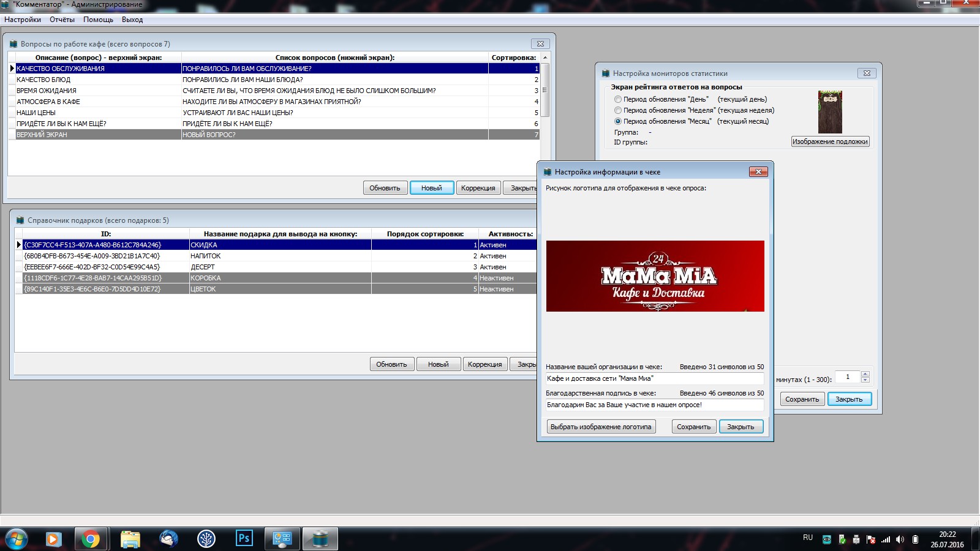980x551 pixels.
Task: Click the Сортировка column header
Action: [x=514, y=58]
